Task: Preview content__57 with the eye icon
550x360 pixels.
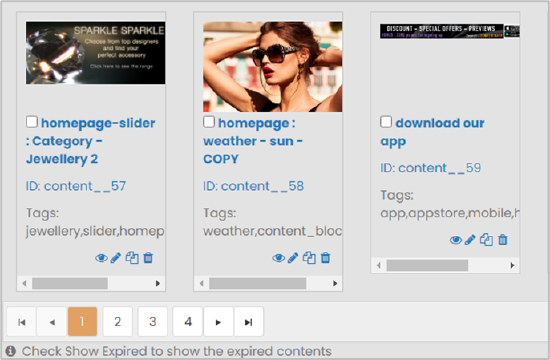Action: tap(101, 258)
